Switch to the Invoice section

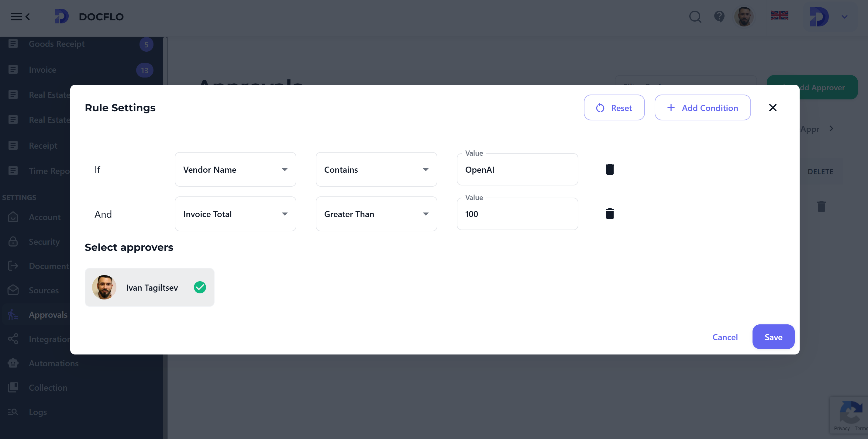tap(43, 69)
